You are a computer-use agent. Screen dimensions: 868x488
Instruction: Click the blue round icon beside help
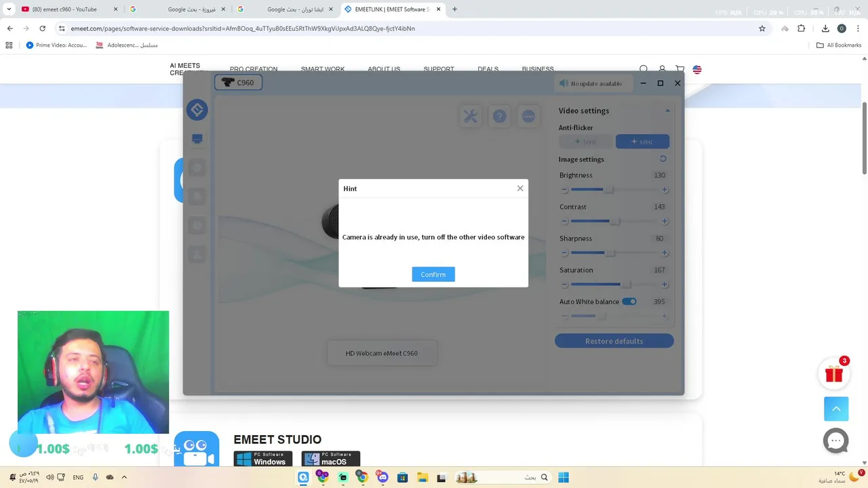pos(528,117)
